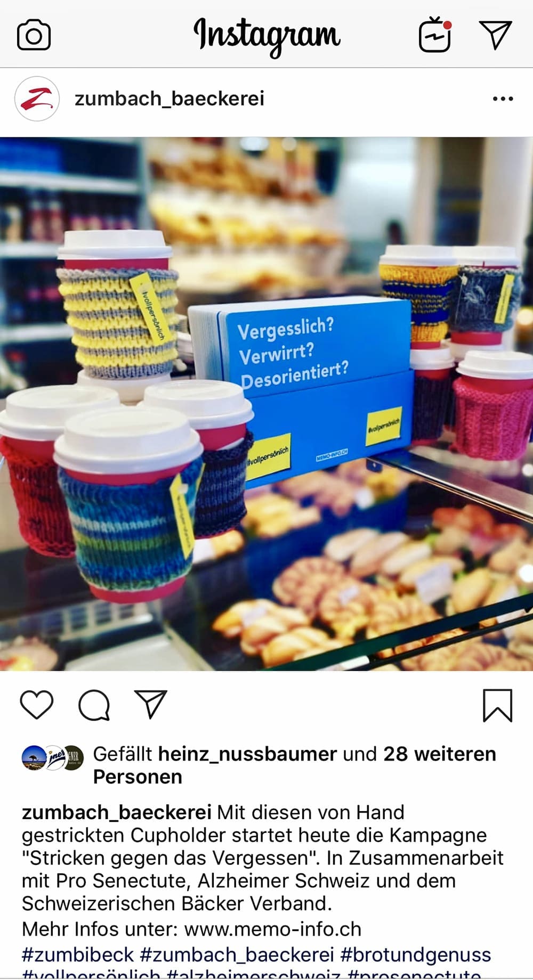The height and width of the screenshot is (980, 533).
Task: Tap hashtag #brotundgenuss
Action: [x=416, y=954]
